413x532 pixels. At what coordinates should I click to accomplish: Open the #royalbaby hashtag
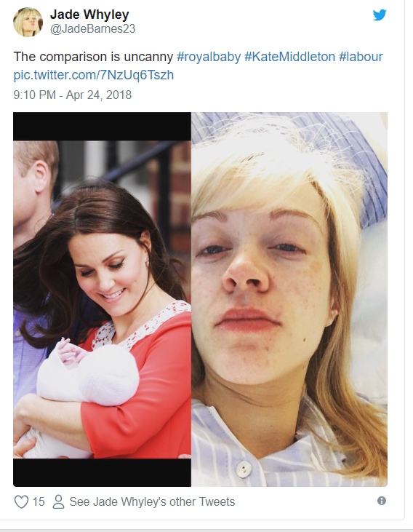pos(209,57)
